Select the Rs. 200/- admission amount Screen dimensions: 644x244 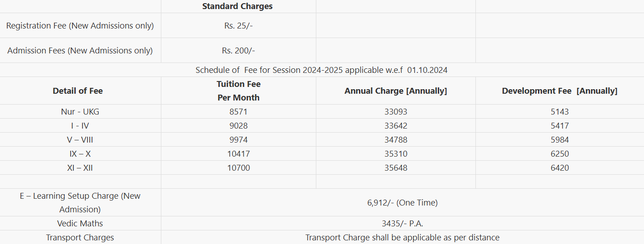click(238, 51)
